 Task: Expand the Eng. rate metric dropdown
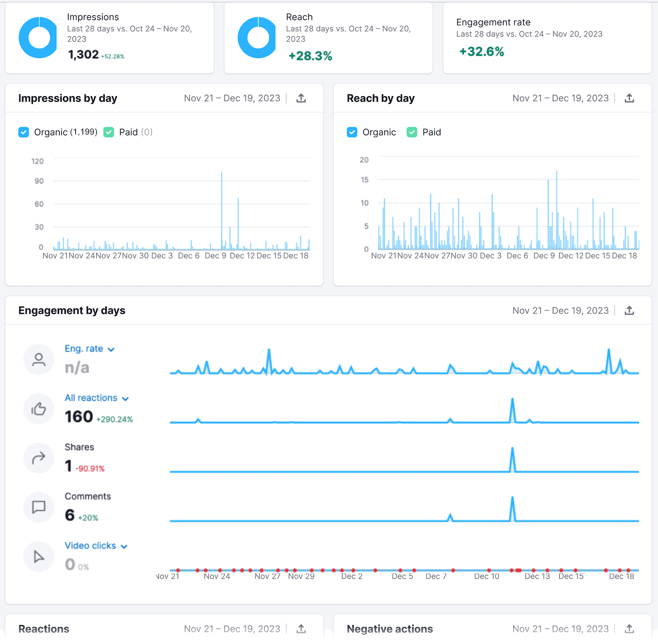coord(111,349)
